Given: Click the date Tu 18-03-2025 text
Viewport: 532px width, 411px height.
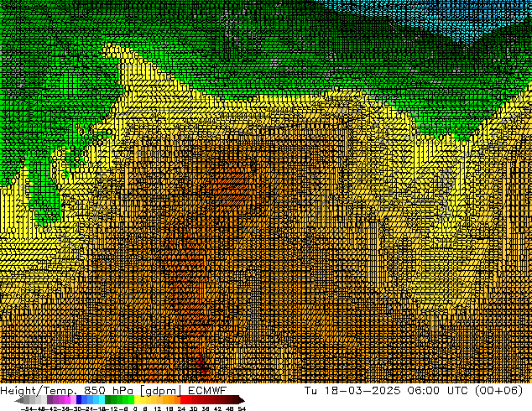Looking at the screenshot, I should click(x=352, y=390).
